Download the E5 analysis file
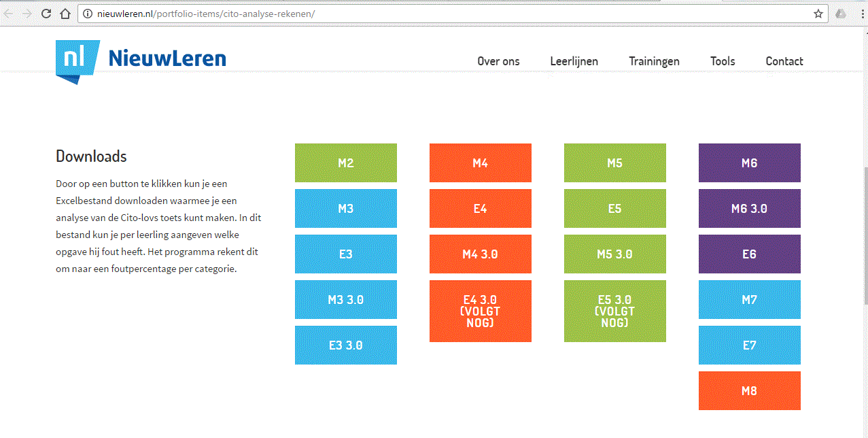 tap(615, 209)
